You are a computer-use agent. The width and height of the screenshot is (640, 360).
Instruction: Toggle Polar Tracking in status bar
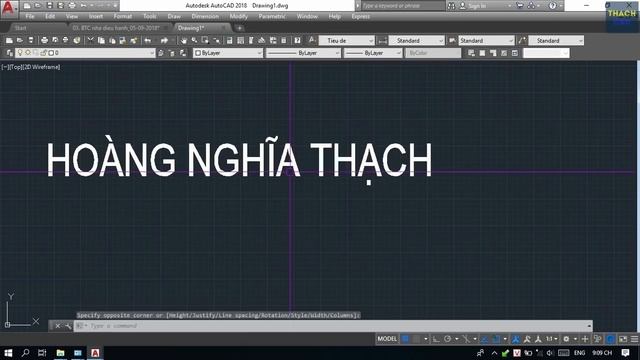447,339
